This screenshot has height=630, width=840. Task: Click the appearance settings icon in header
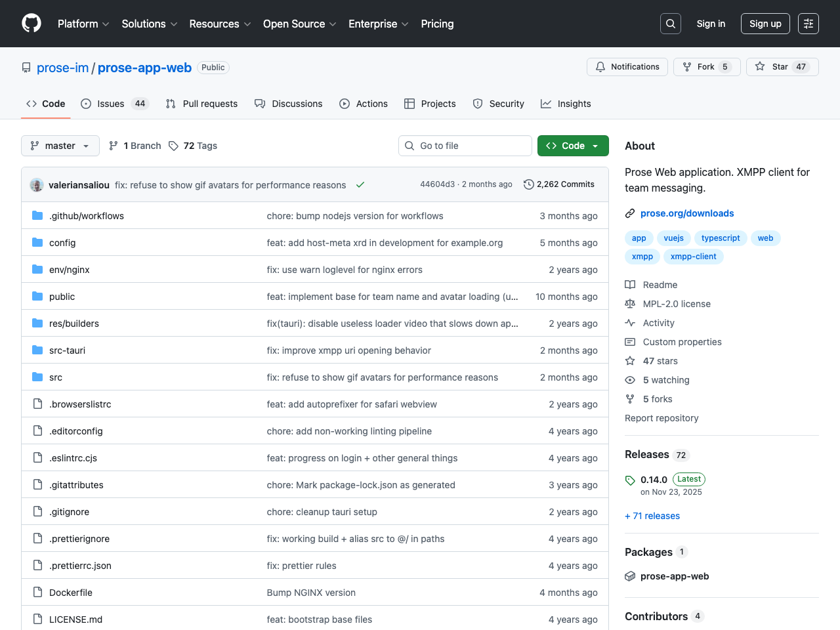pyautogui.click(x=808, y=24)
